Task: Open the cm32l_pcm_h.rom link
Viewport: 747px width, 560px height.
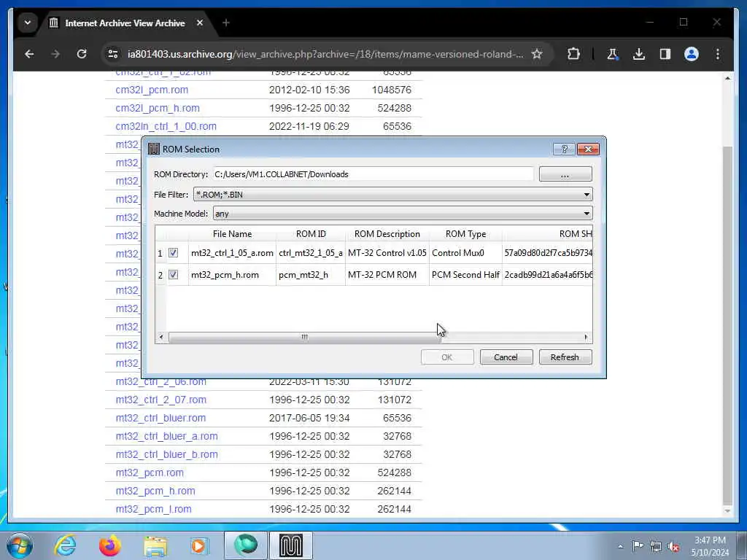Action: coord(158,108)
